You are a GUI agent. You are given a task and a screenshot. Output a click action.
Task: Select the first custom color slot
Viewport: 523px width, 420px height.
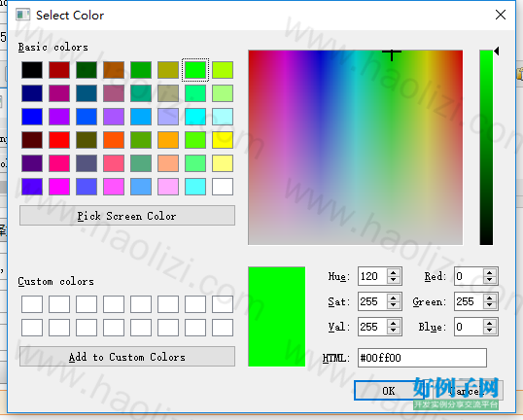point(32,304)
